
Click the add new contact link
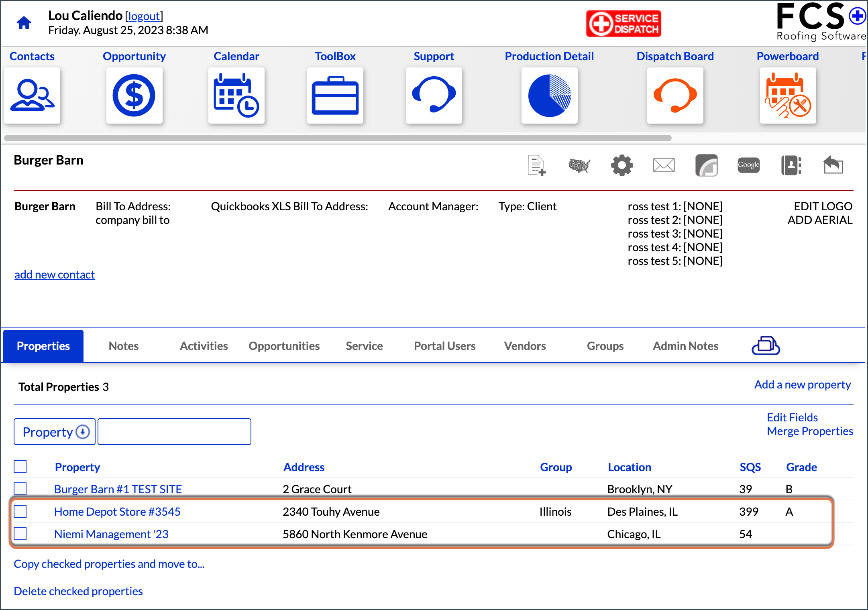tap(55, 274)
